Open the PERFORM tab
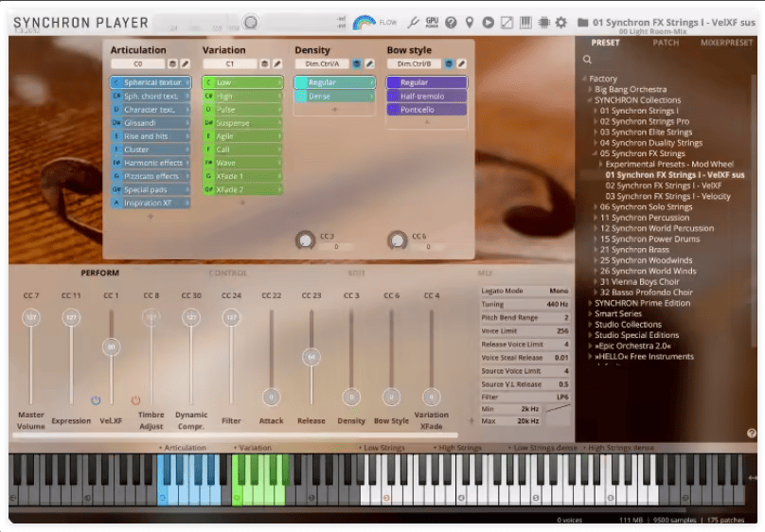This screenshot has width=765, height=532. 100,273
